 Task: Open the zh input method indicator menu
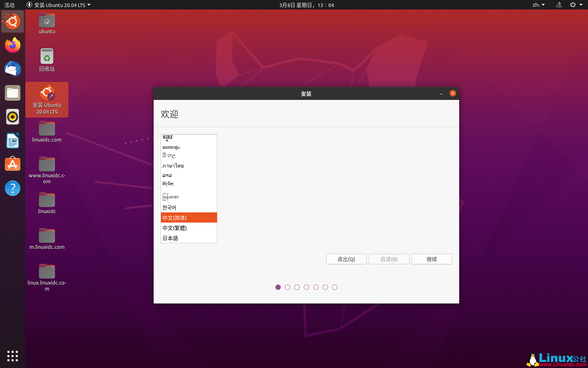tap(538, 5)
